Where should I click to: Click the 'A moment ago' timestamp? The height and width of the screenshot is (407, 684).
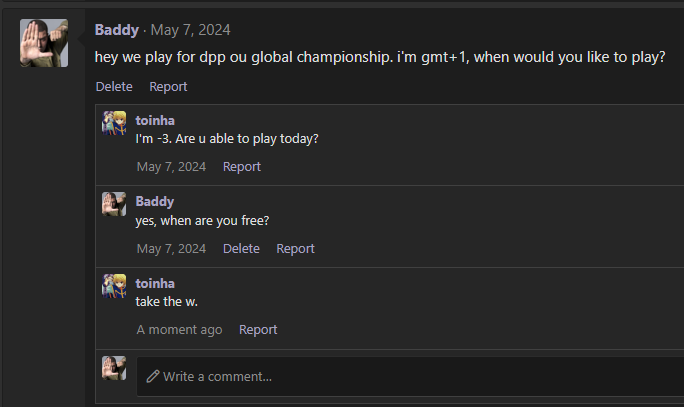click(x=179, y=330)
